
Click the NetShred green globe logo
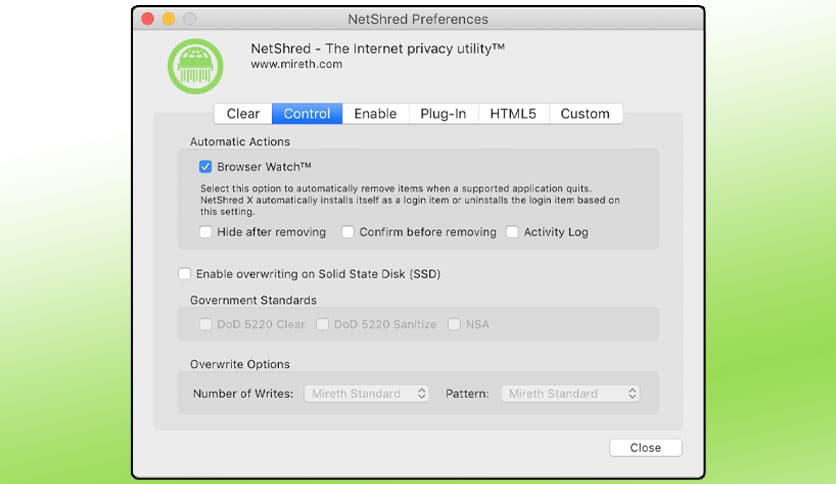(x=194, y=65)
